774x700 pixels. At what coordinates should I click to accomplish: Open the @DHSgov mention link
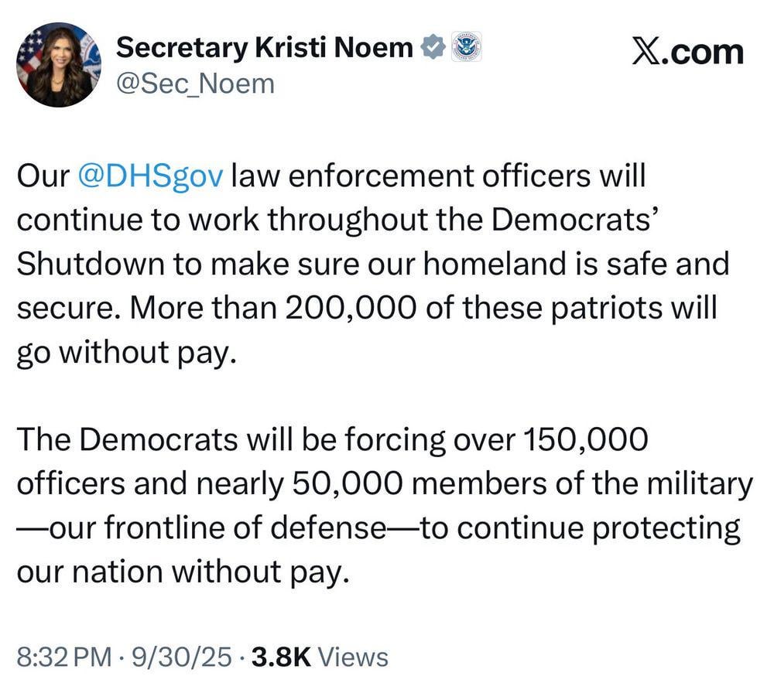click(152, 177)
